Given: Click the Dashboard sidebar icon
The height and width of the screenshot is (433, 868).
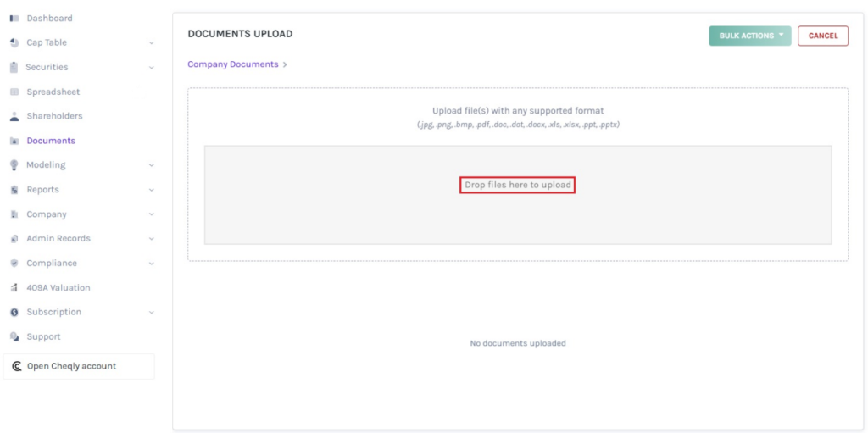Looking at the screenshot, I should pyautogui.click(x=14, y=19).
